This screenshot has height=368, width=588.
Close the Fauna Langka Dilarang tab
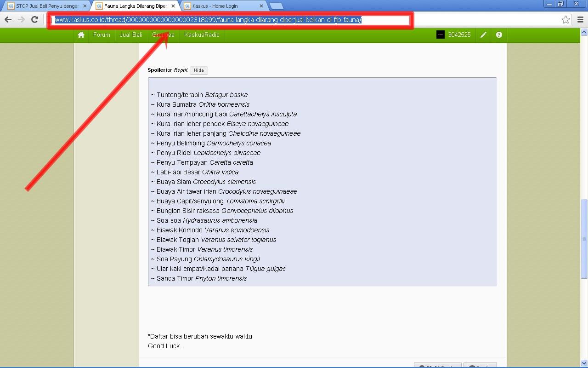pyautogui.click(x=173, y=6)
